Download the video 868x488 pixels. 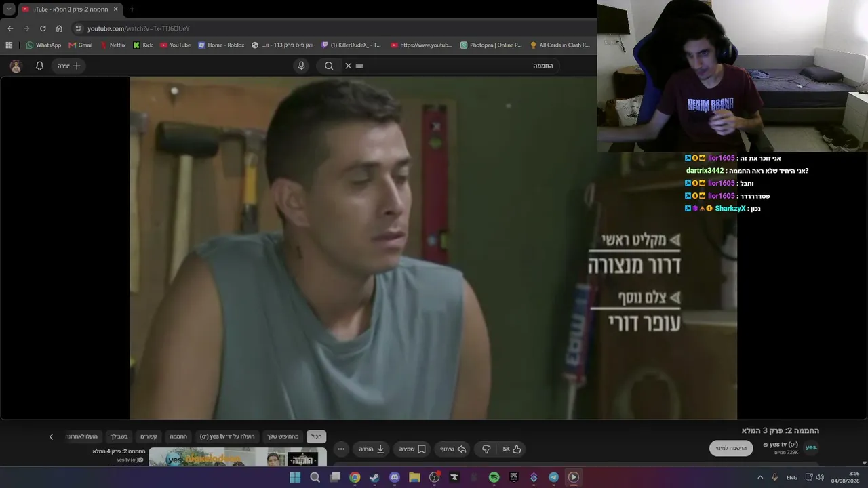point(370,449)
